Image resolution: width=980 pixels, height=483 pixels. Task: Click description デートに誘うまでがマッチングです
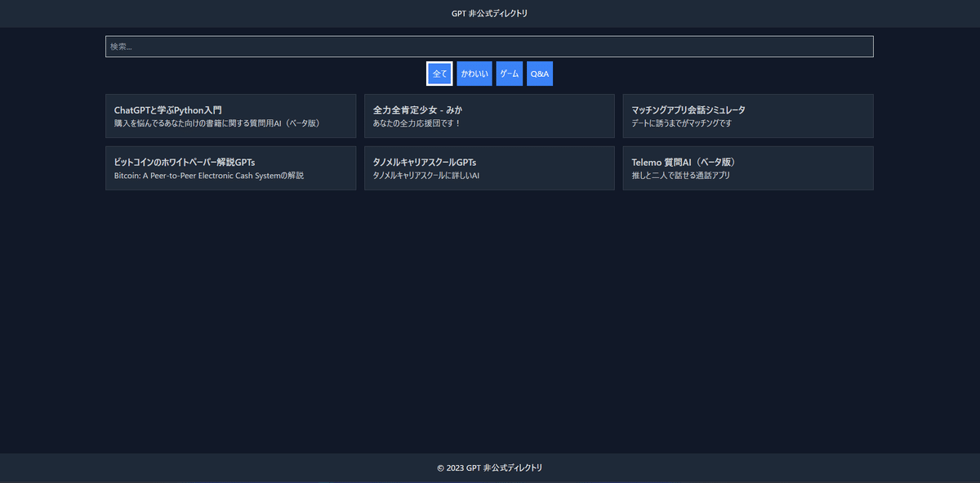[682, 123]
